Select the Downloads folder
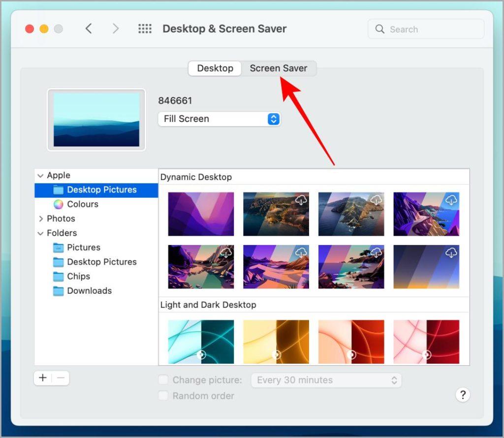 point(96,291)
